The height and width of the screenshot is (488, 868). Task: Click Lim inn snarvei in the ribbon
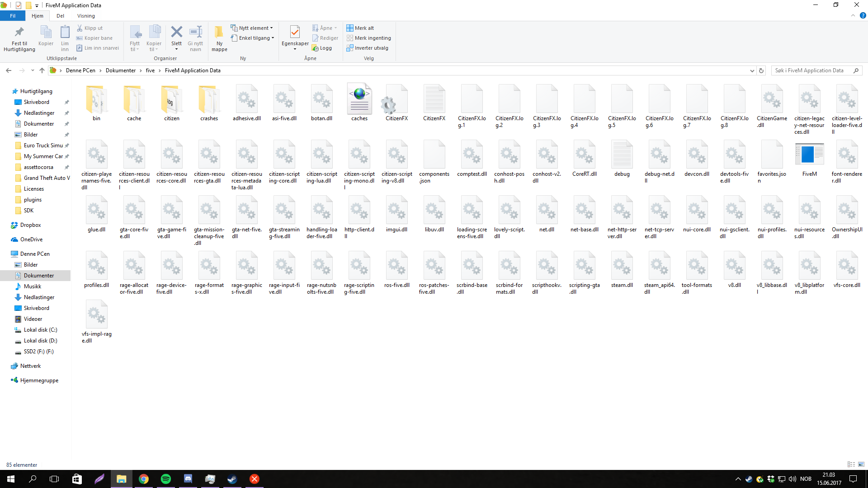tap(98, 48)
